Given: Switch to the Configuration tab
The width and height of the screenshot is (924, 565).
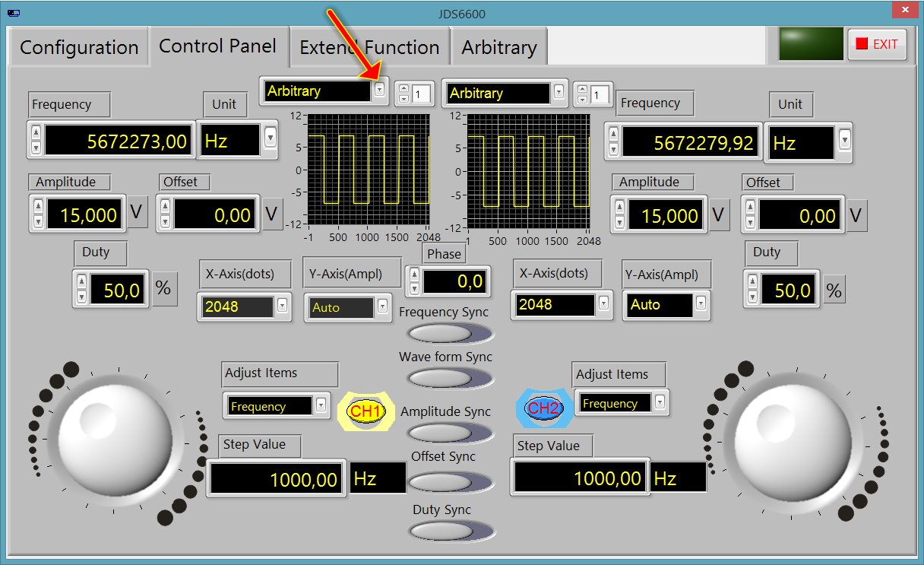Looking at the screenshot, I should (x=79, y=47).
